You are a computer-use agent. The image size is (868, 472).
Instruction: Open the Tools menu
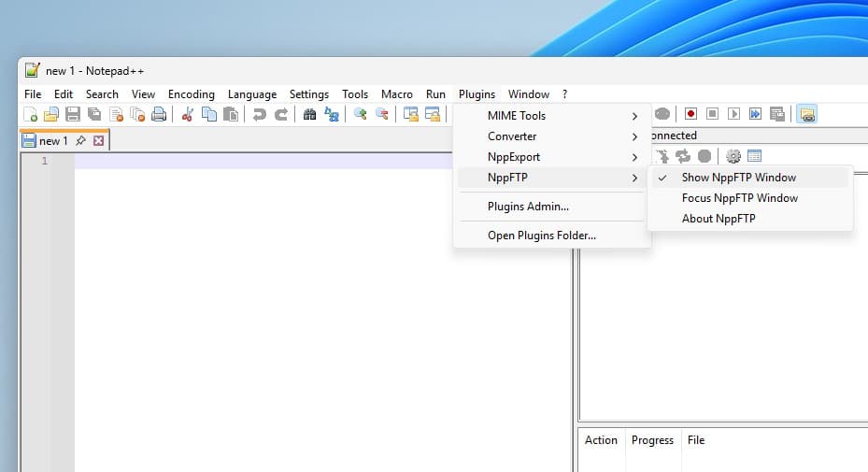[355, 94]
